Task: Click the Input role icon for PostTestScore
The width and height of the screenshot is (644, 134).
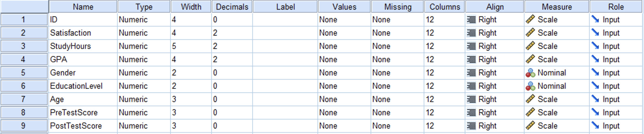Action: (595, 126)
